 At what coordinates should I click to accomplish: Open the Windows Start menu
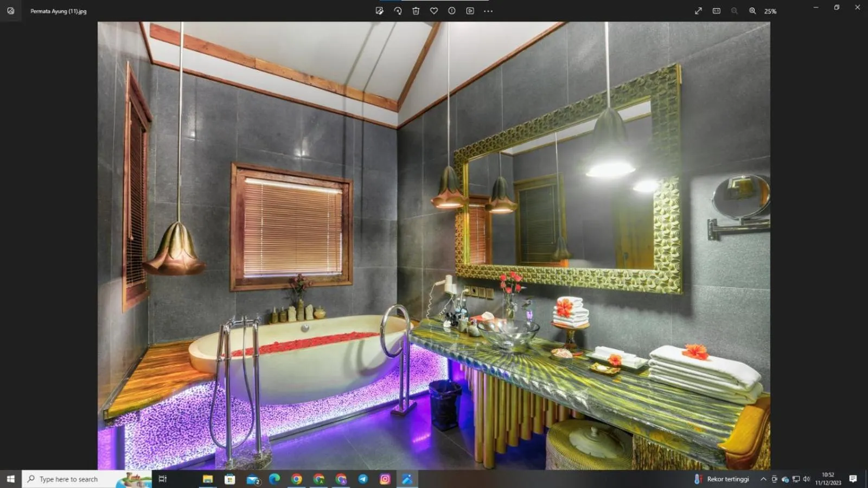pos(10,479)
